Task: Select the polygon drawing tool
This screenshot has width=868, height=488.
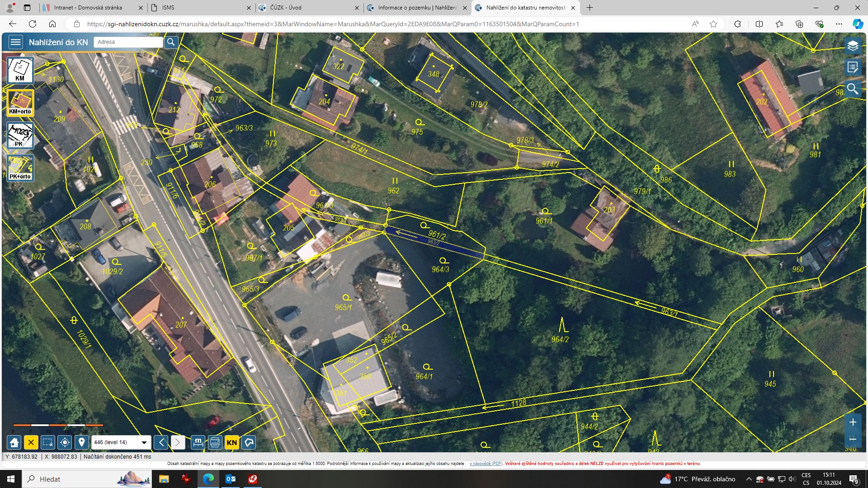Action: coord(249,442)
